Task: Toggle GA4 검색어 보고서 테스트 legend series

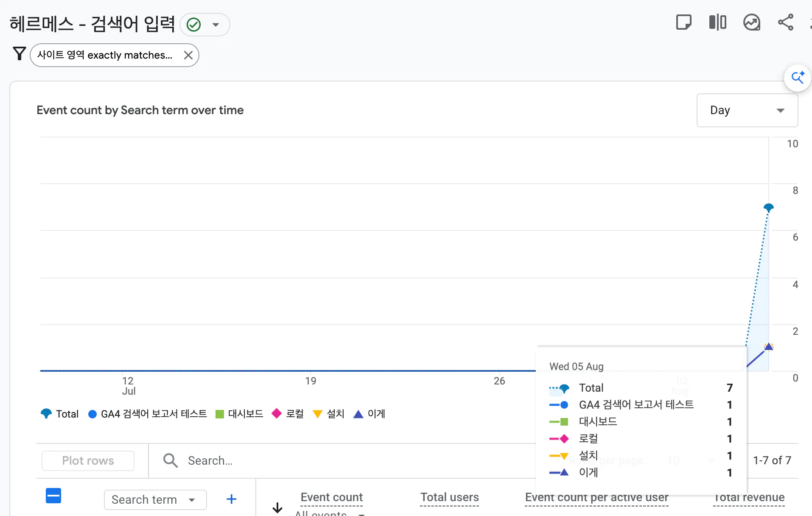Action: tap(147, 414)
